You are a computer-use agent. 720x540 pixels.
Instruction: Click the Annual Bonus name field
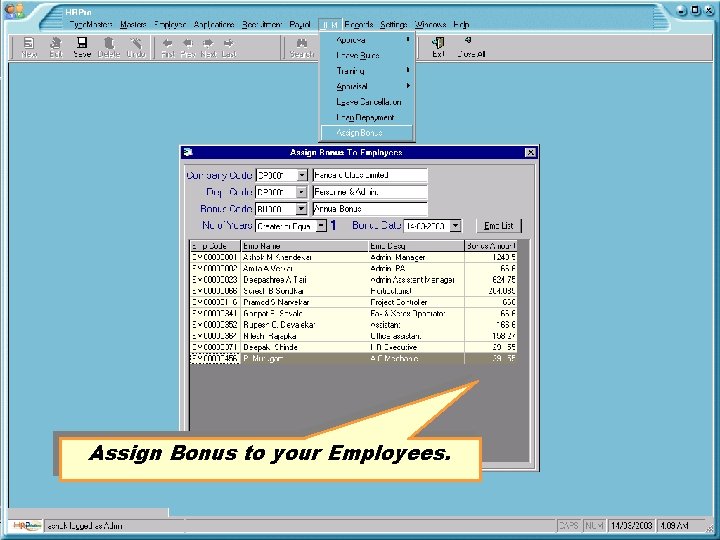370,209
